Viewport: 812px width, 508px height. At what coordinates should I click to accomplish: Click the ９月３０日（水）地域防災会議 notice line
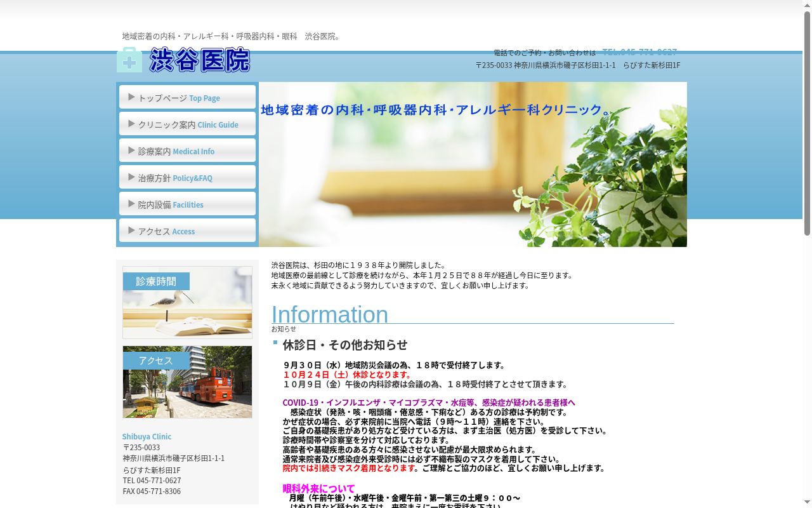tap(394, 365)
